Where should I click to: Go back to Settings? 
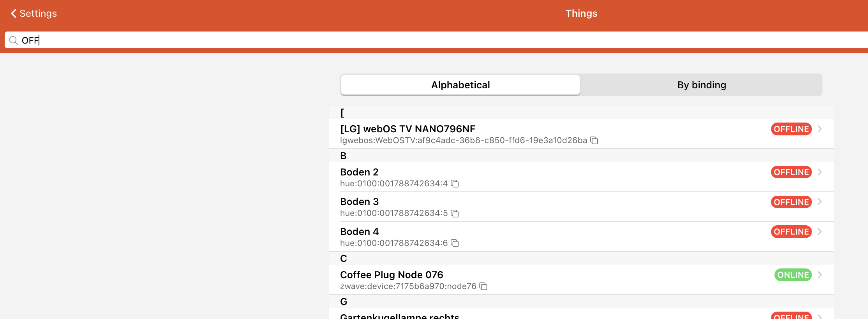38,14
